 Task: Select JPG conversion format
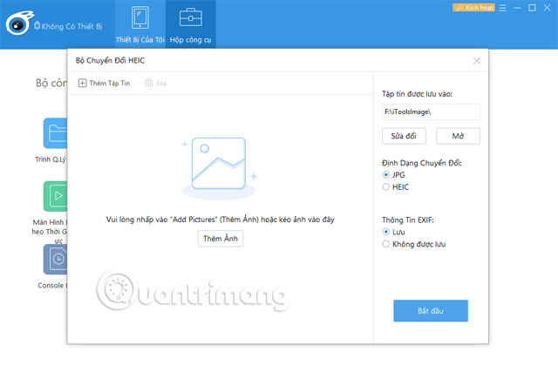coord(393,174)
